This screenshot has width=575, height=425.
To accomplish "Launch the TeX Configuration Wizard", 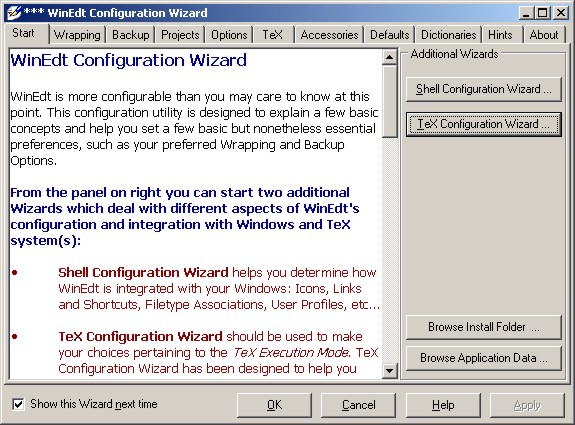I will pos(484,124).
